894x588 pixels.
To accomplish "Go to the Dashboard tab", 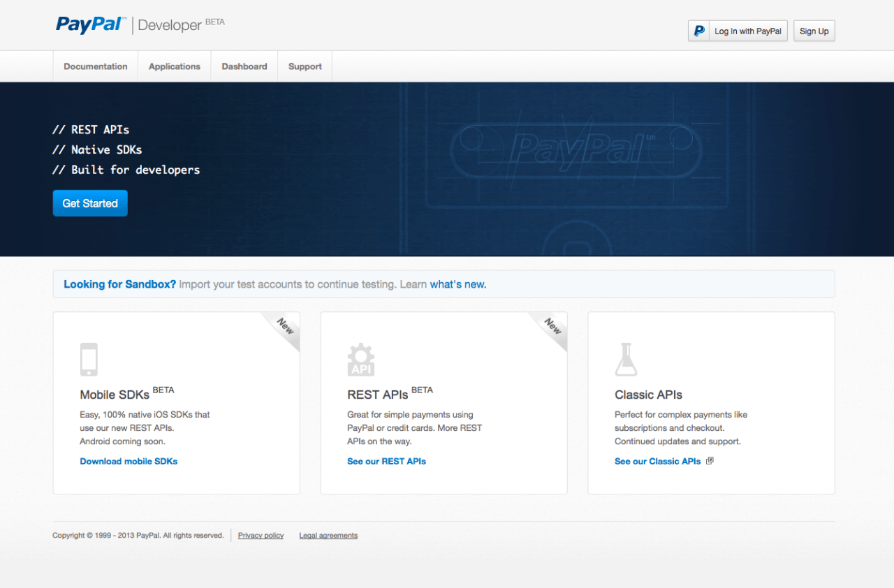I will click(244, 66).
